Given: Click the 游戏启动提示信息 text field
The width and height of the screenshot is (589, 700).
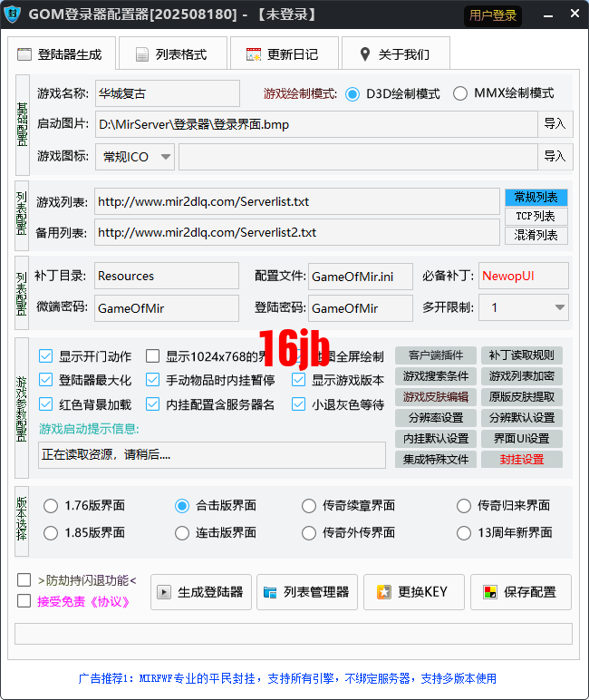Looking at the screenshot, I should coord(212,455).
